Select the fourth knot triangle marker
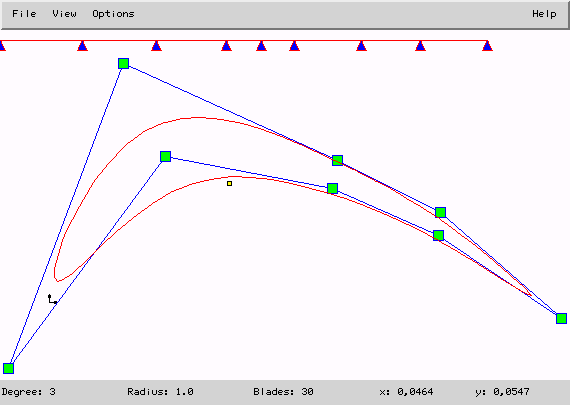The image size is (570, 405). tap(226, 46)
